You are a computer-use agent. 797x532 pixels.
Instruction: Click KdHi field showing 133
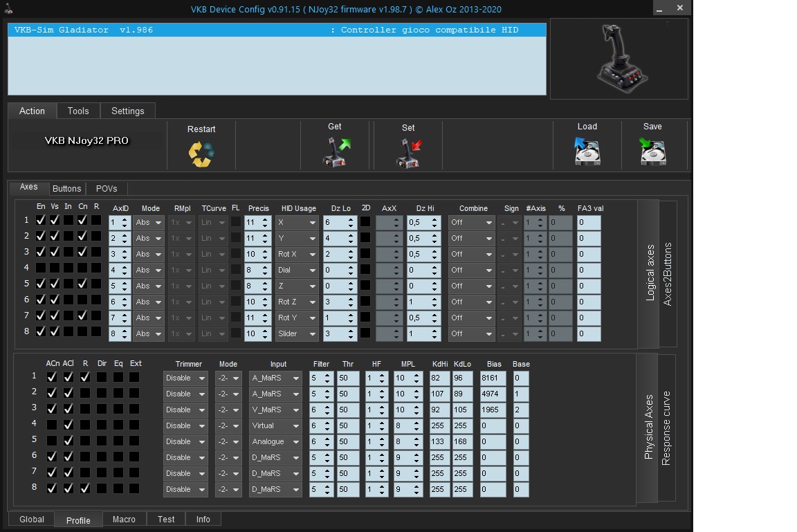pos(439,441)
